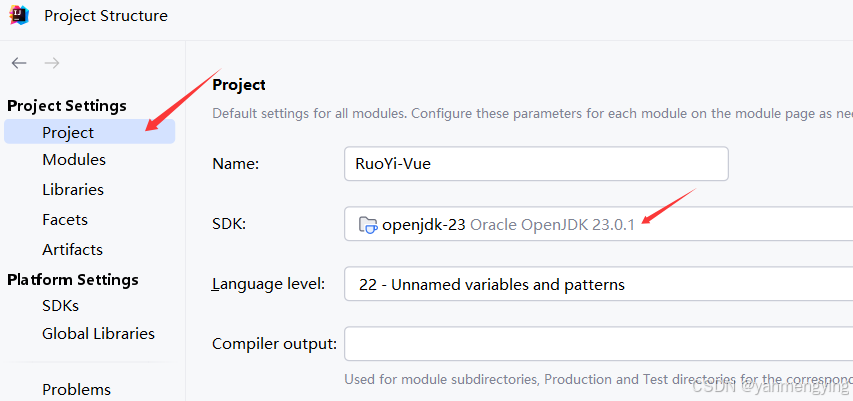Open the Libraries settings page

pyautogui.click(x=73, y=189)
